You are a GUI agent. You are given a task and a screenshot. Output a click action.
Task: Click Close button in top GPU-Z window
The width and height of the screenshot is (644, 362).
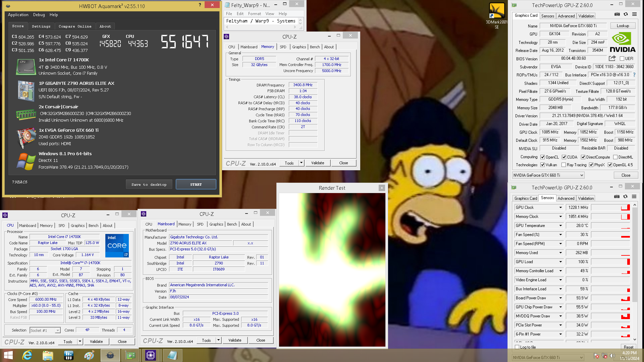tap(626, 175)
